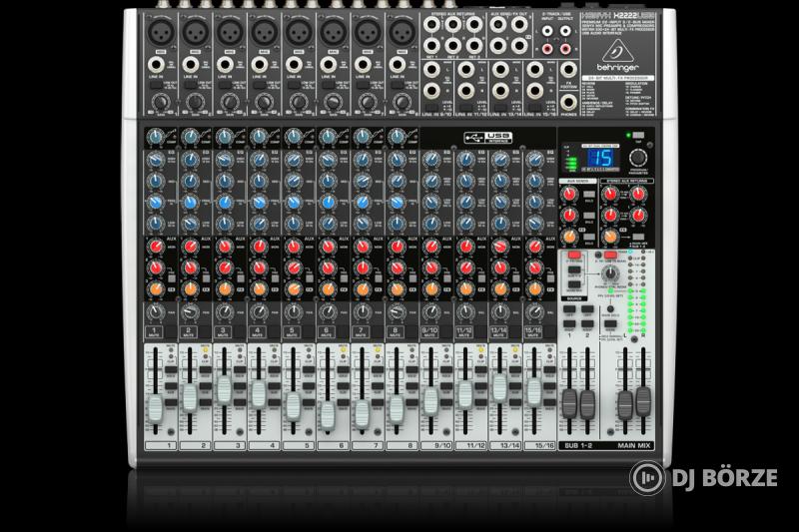Image resolution: width=799 pixels, height=532 pixels.
Task: Click the 9/10 channel label below the faders
Action: point(436,445)
